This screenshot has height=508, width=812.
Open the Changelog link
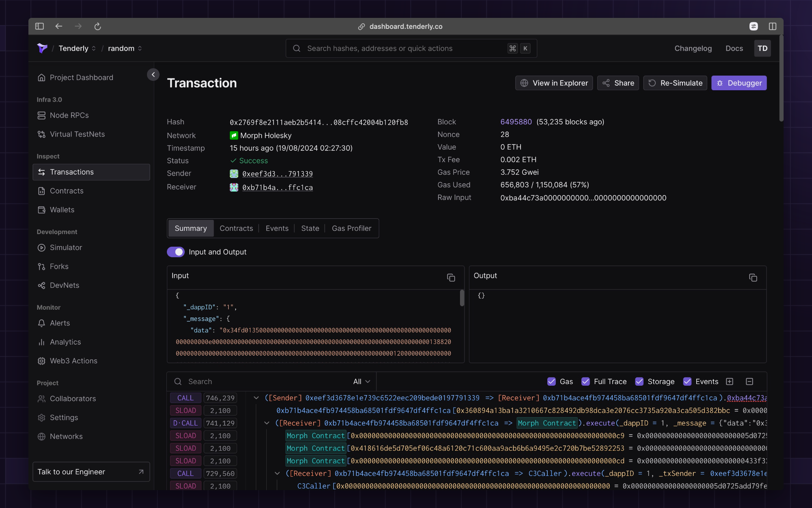pos(693,48)
